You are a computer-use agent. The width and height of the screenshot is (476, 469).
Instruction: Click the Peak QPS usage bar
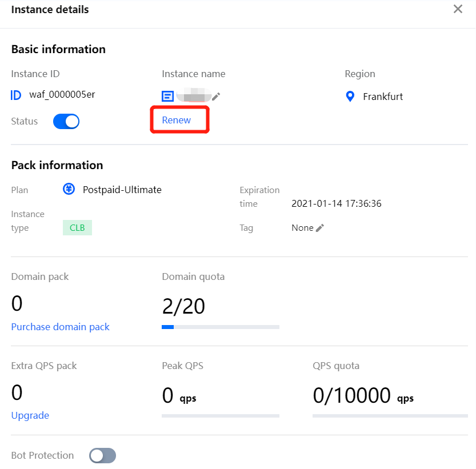click(221, 416)
